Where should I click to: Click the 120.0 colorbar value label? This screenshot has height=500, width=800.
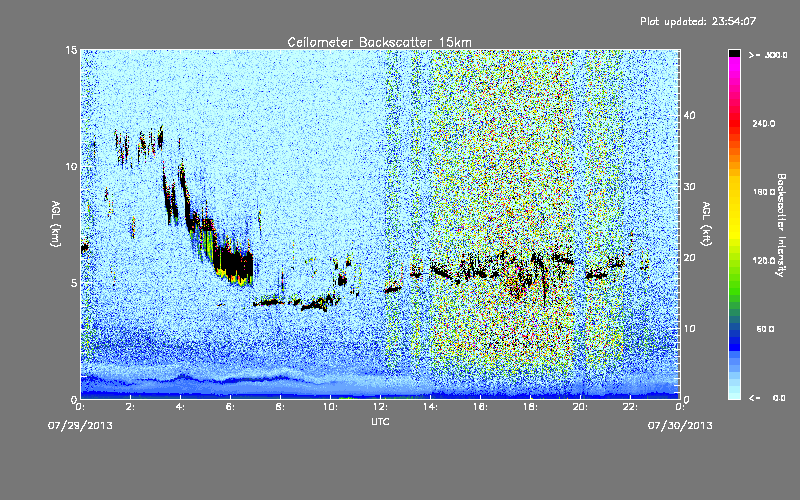click(x=763, y=260)
